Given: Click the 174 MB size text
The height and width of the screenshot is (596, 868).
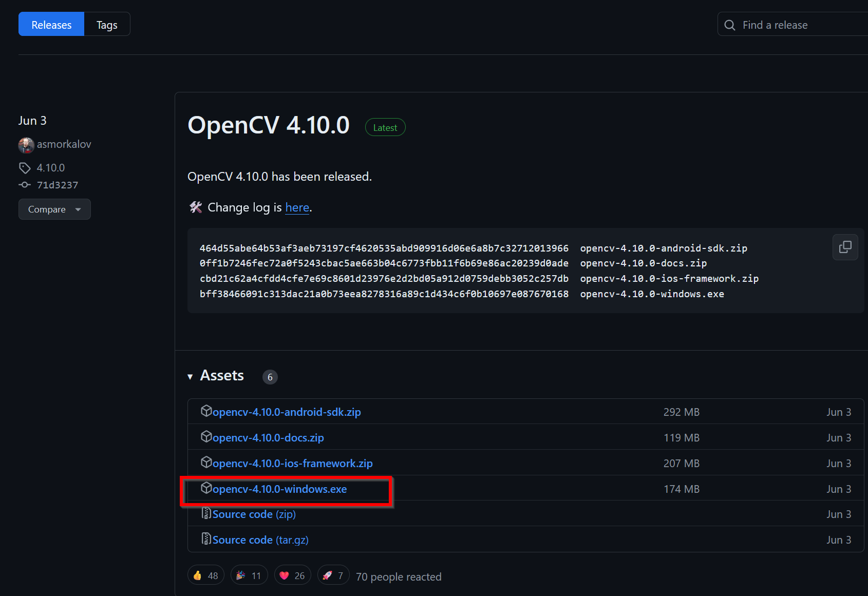Looking at the screenshot, I should [681, 489].
